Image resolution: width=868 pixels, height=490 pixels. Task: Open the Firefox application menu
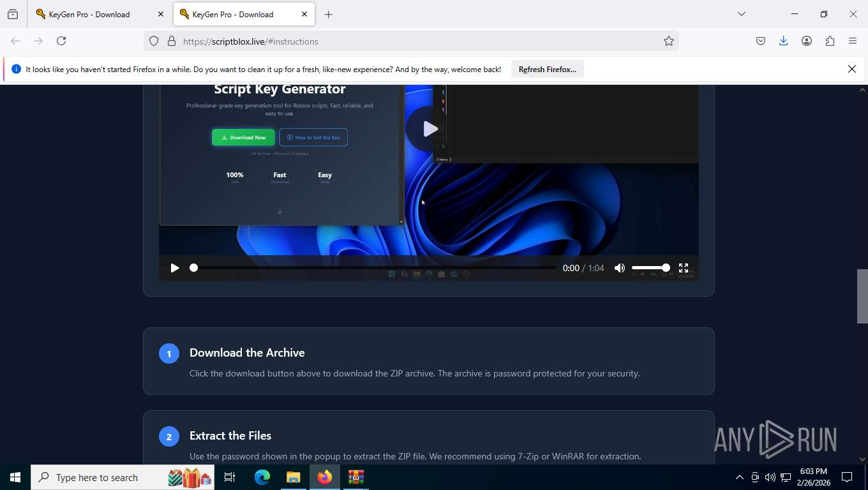853,41
